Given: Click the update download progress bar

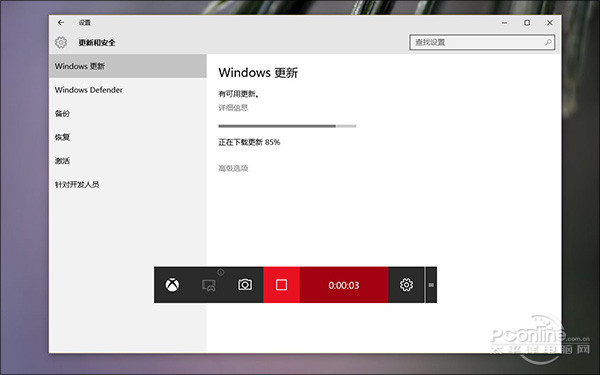Looking at the screenshot, I should [x=287, y=126].
